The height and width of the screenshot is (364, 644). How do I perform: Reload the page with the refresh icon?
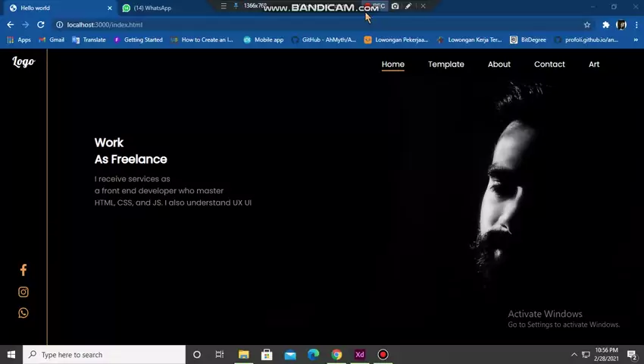(x=40, y=24)
